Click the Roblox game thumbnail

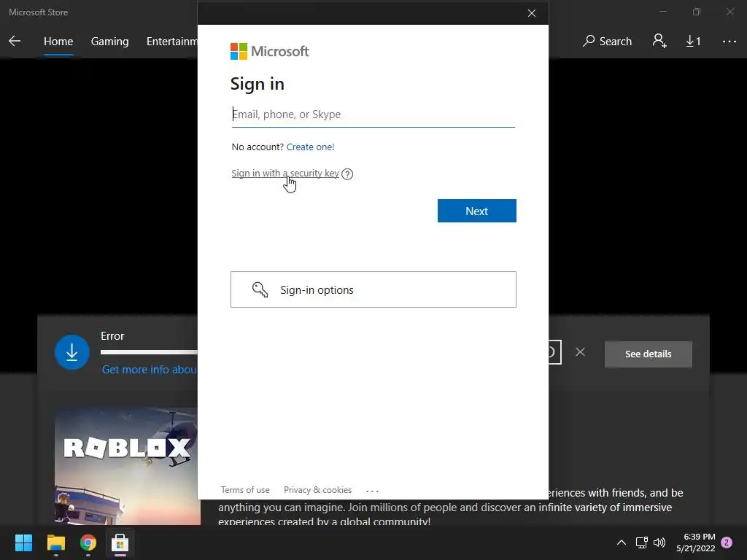(x=127, y=466)
